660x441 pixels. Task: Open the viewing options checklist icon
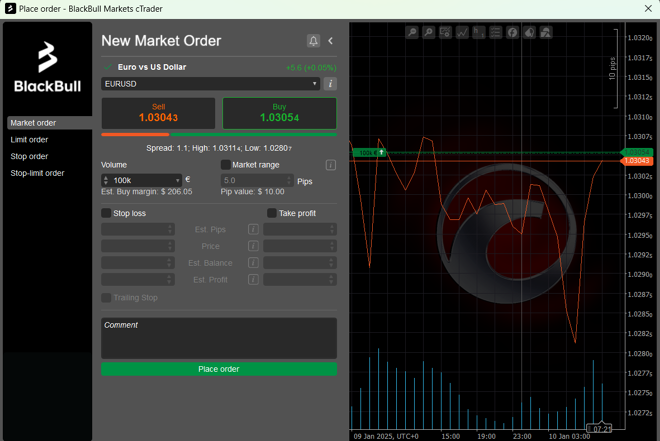[x=495, y=32]
